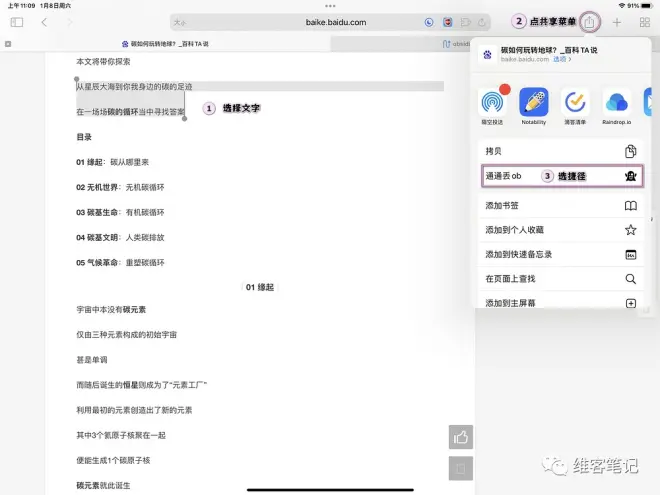This screenshot has height=495, width=660.
Task: Choose 拷贝 in the share sheet
Action: 561,151
